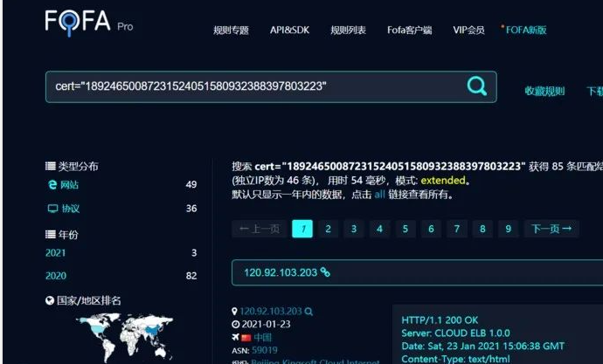
Task: Click the 'HTTP/1.1 200 OK' response line
Action: (440, 320)
